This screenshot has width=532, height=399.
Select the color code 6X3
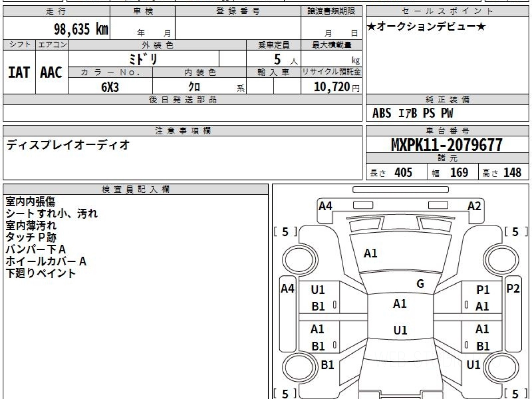point(110,87)
